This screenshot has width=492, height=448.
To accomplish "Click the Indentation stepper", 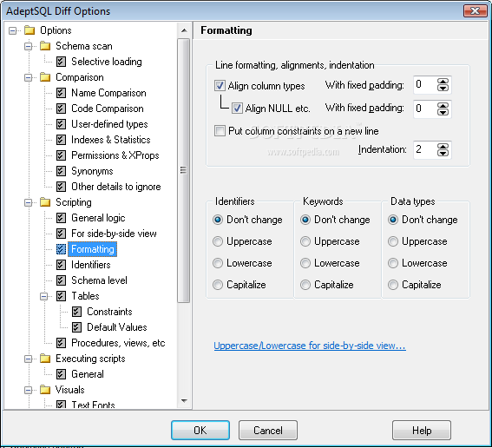I will [x=443, y=149].
